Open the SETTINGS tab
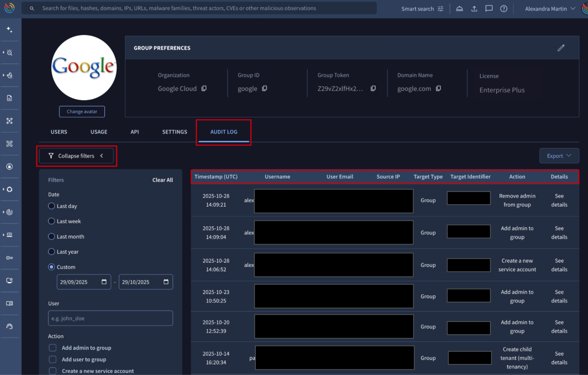 pyautogui.click(x=175, y=132)
